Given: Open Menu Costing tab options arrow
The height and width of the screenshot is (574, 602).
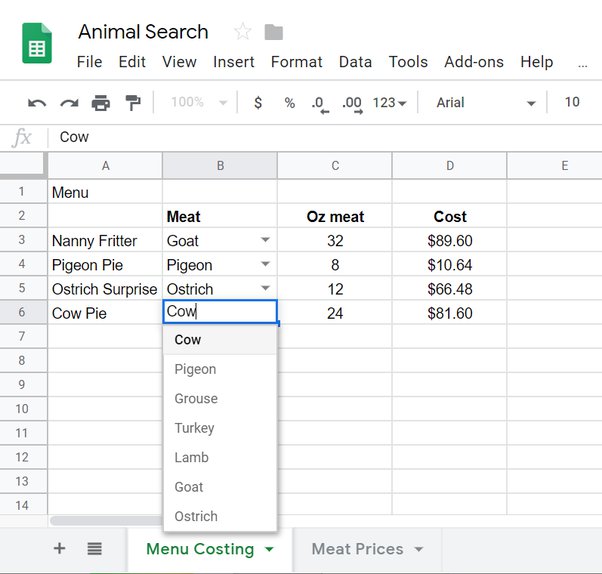Looking at the screenshot, I should [x=270, y=549].
